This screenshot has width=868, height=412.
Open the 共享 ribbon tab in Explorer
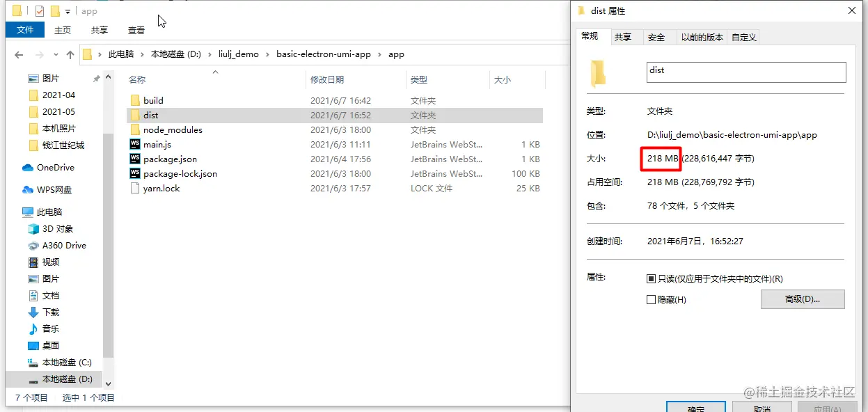click(100, 30)
